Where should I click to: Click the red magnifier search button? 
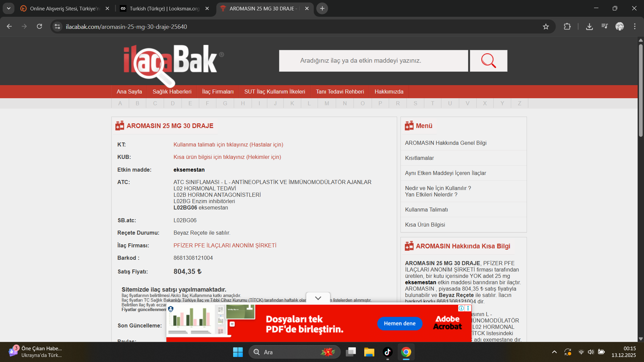488,61
